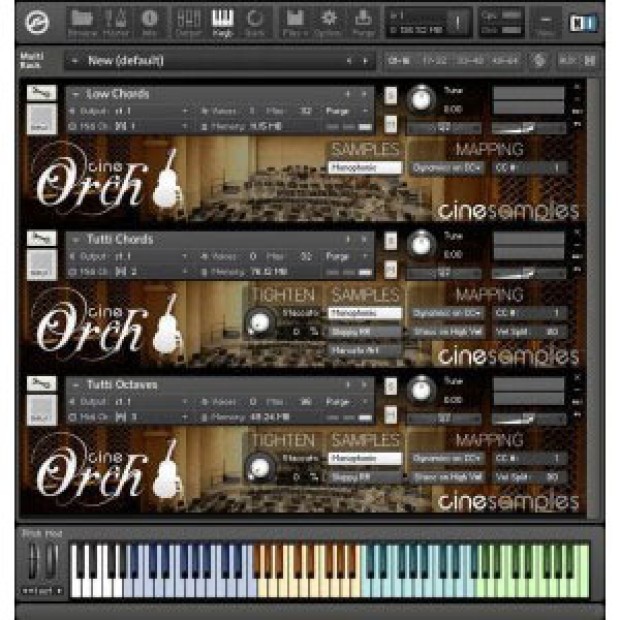620x620 pixels.
Task: Open the Purge dropdown for Low Chords
Action: coord(346,111)
